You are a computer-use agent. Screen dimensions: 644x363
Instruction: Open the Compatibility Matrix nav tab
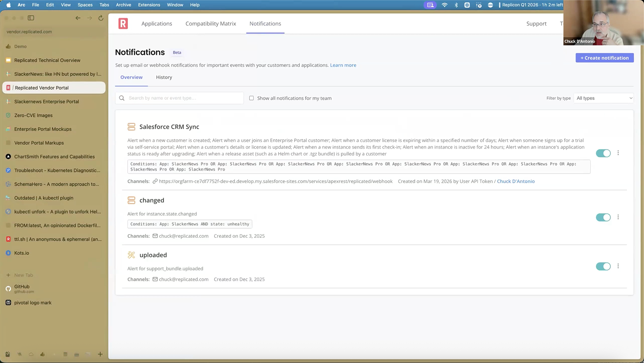tap(211, 23)
